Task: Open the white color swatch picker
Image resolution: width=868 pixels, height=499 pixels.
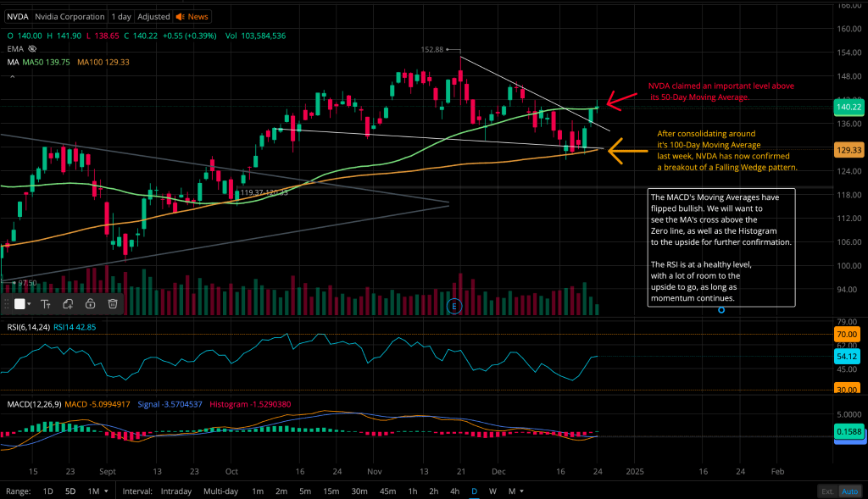Action: tap(22, 303)
